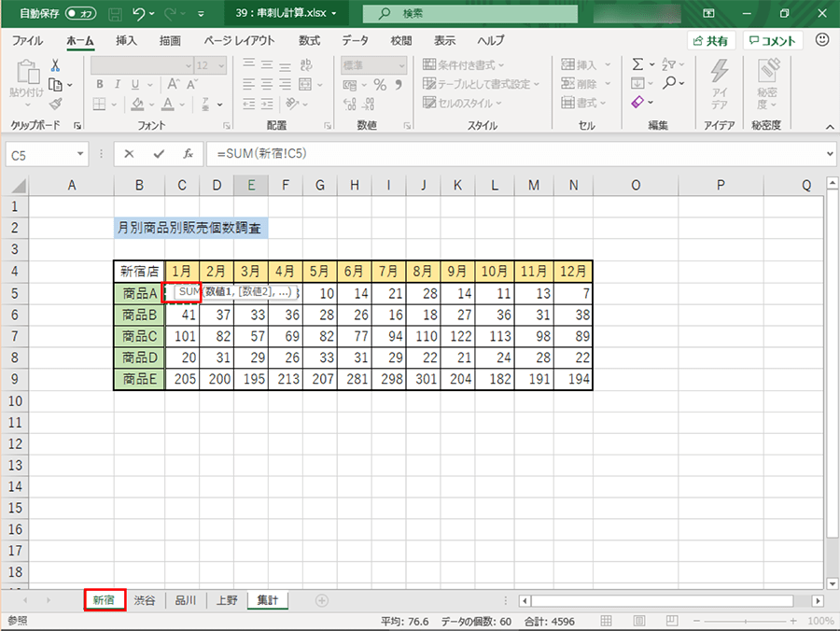The width and height of the screenshot is (840, 631).
Task: Click the borders icon
Action: point(99,104)
